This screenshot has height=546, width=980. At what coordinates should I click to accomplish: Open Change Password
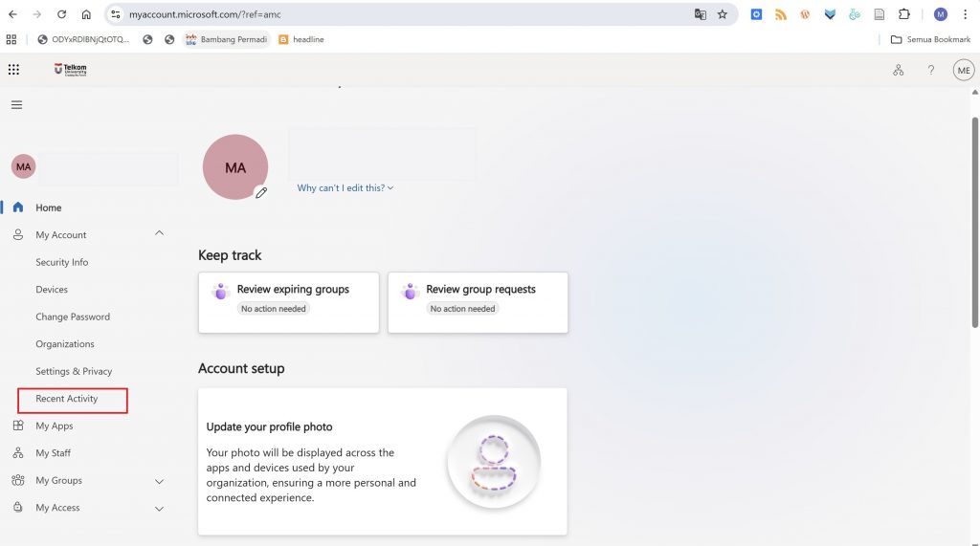click(73, 317)
